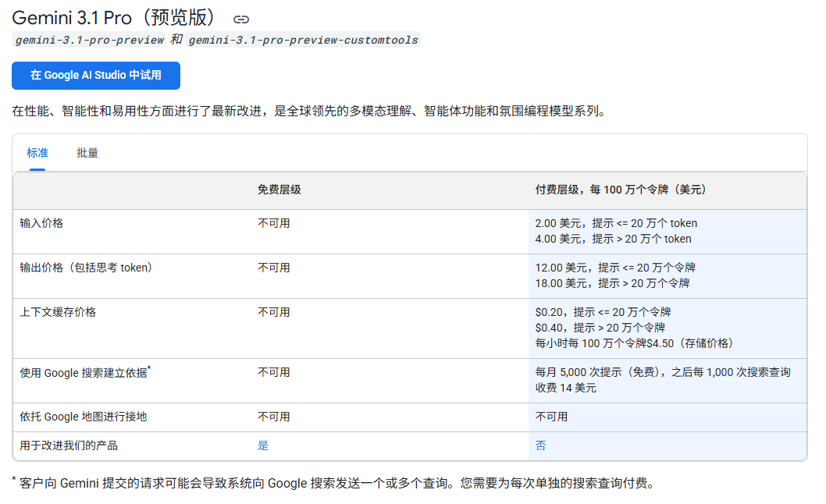Switch to the 批量 tab
Image resolution: width=826 pixels, height=504 pixels.
point(87,153)
